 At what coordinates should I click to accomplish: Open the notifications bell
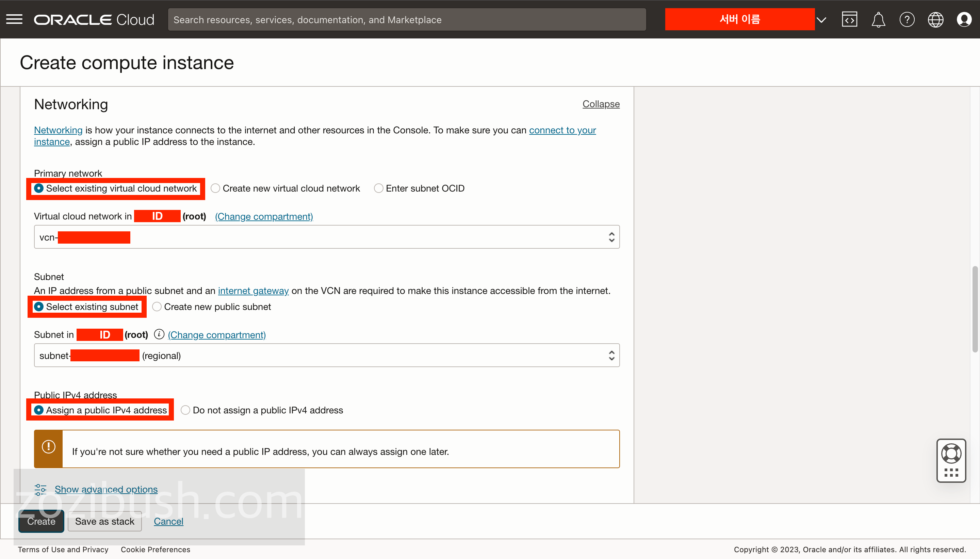coord(878,20)
